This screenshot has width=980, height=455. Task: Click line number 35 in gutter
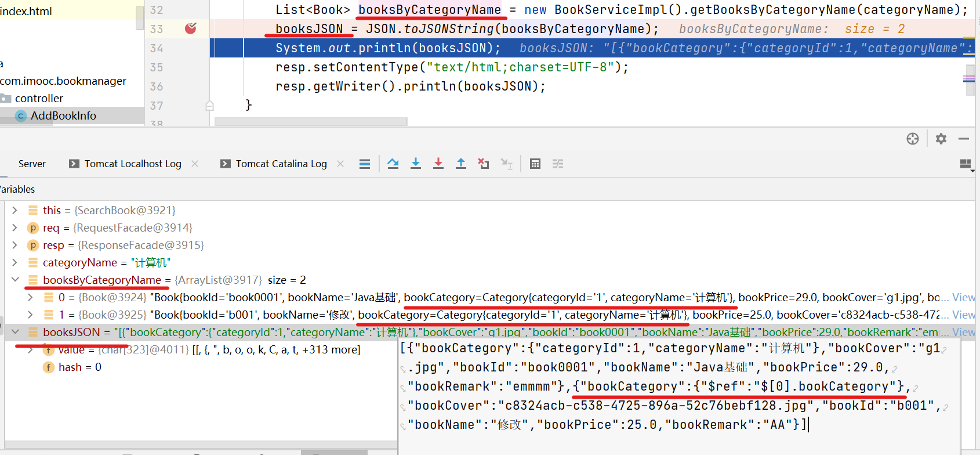coord(157,67)
